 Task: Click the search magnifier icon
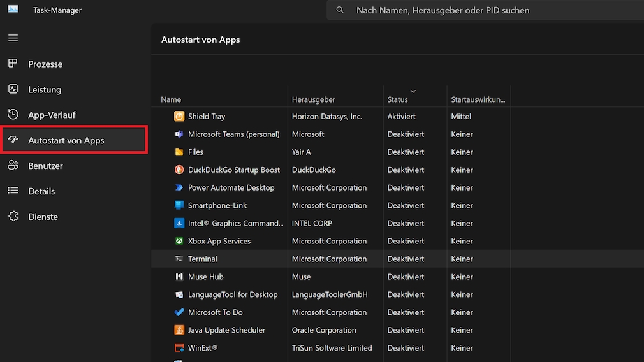point(340,10)
